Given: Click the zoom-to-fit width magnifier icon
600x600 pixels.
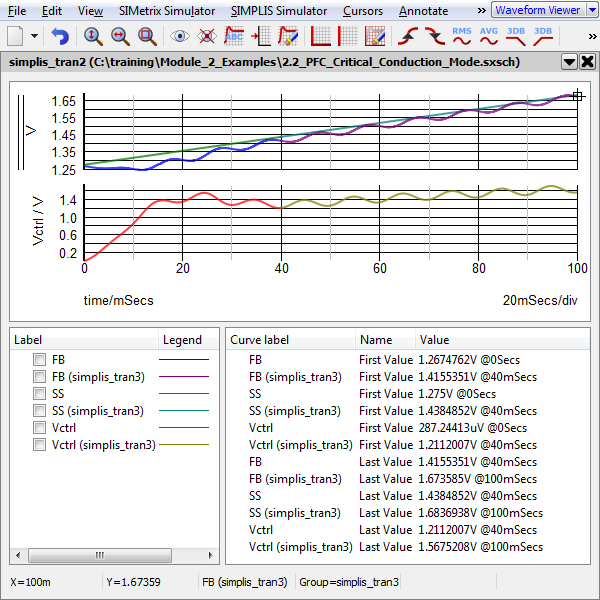Looking at the screenshot, I should coord(120,36).
